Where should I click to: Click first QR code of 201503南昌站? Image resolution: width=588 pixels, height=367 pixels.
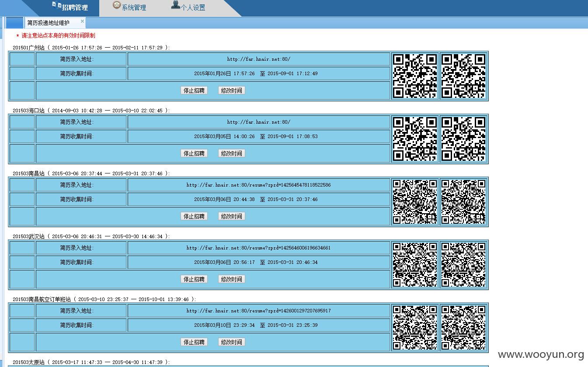coord(415,202)
